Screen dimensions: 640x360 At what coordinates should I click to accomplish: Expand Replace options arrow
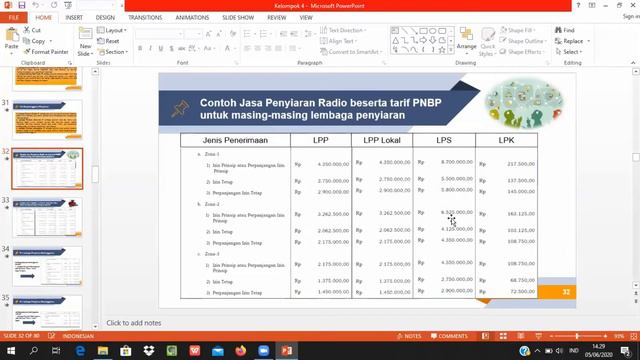pos(589,41)
